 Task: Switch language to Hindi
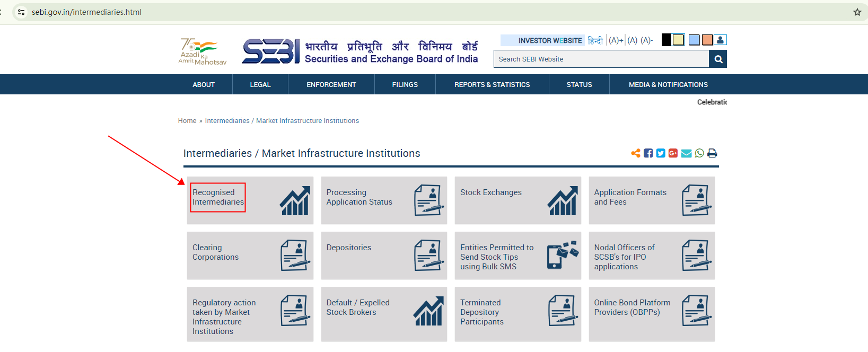[595, 40]
